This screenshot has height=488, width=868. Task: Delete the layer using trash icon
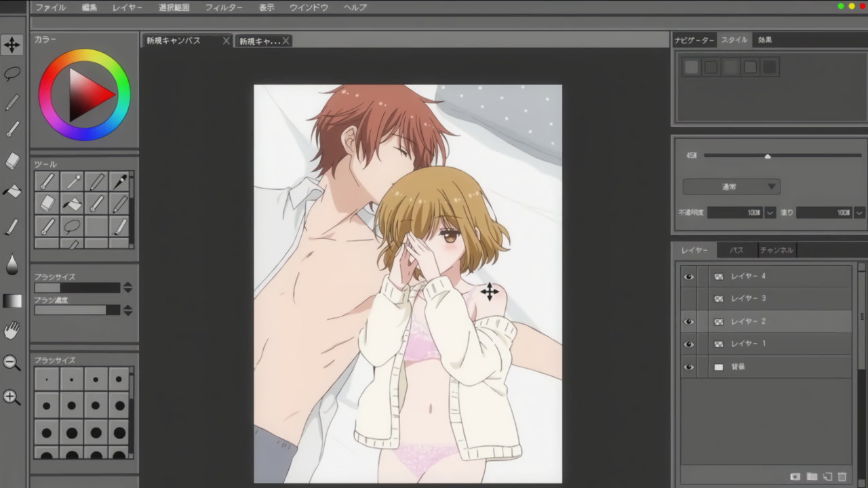click(x=842, y=477)
